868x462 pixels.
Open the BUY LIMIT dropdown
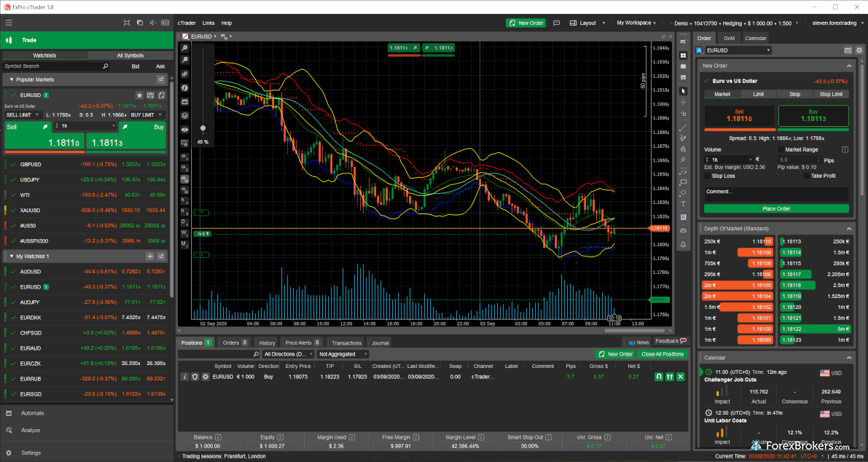coord(147,114)
